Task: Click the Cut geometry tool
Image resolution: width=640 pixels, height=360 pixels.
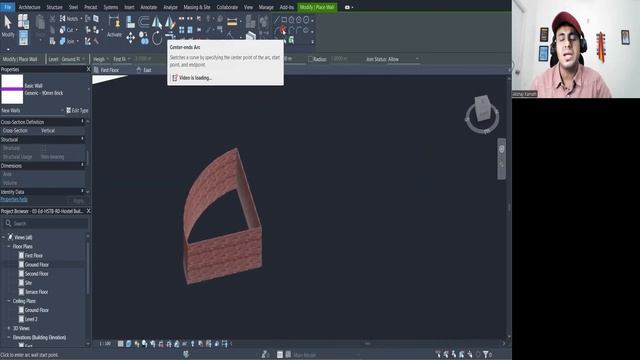Action: pyautogui.click(x=67, y=30)
